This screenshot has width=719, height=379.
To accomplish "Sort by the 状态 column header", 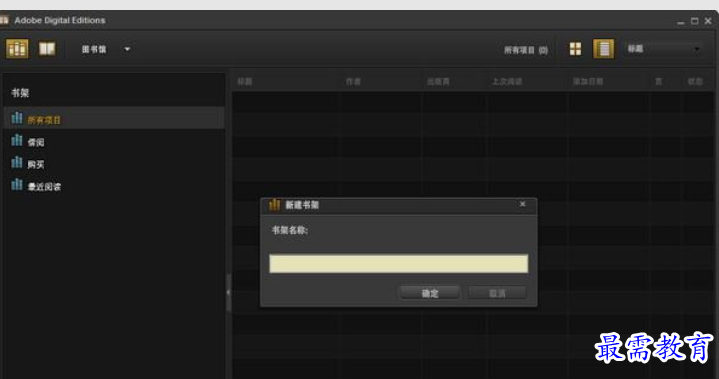I will pos(695,82).
